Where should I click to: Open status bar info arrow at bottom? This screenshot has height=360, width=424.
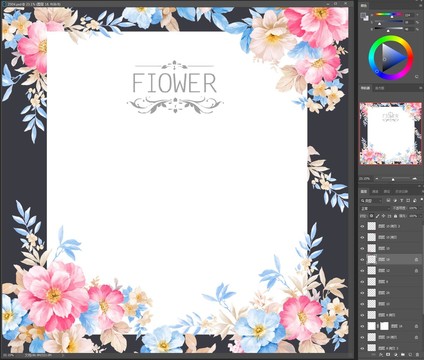pyautogui.click(x=63, y=355)
